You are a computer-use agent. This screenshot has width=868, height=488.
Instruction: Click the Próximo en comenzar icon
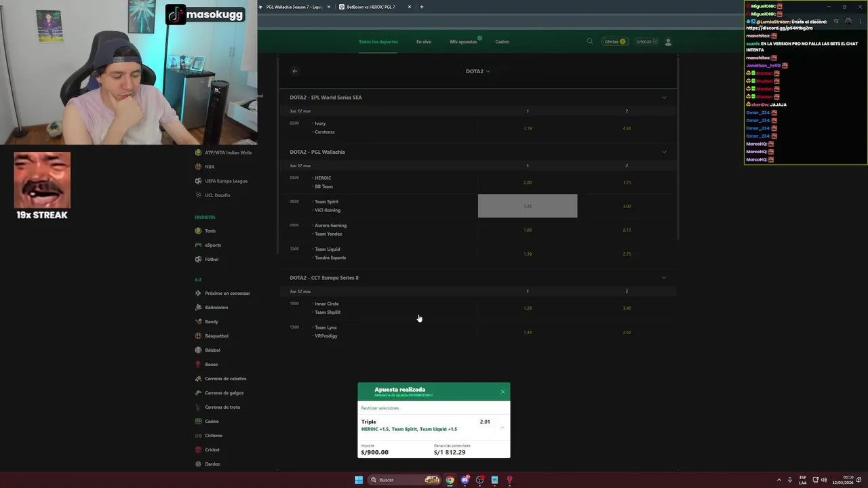(x=198, y=293)
